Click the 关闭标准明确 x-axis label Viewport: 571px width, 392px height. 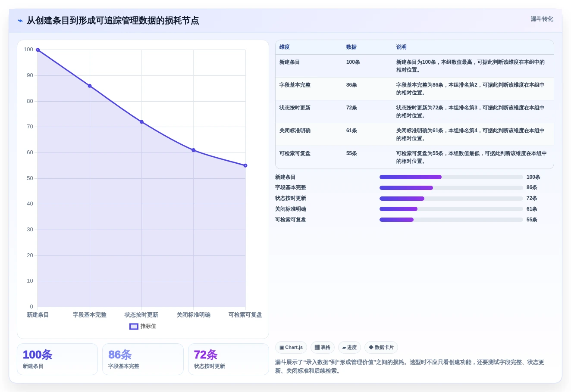tap(194, 315)
